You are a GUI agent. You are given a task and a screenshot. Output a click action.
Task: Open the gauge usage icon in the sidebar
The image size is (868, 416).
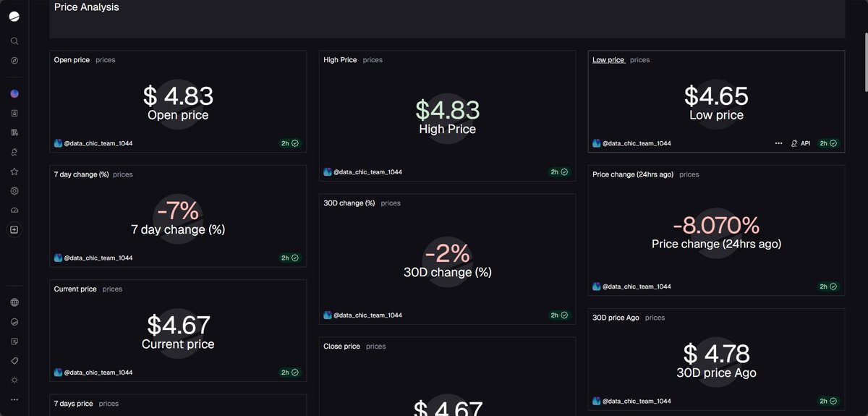click(14, 210)
